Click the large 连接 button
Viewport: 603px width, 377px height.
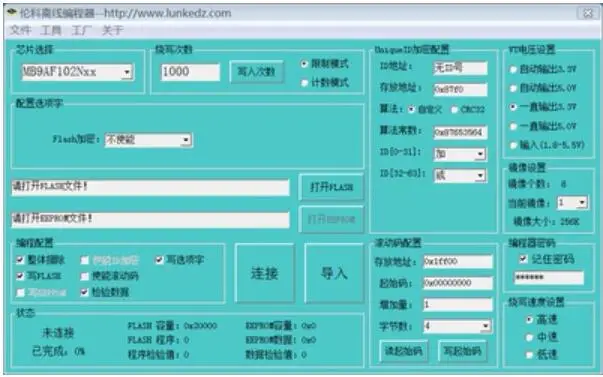[x=265, y=273]
